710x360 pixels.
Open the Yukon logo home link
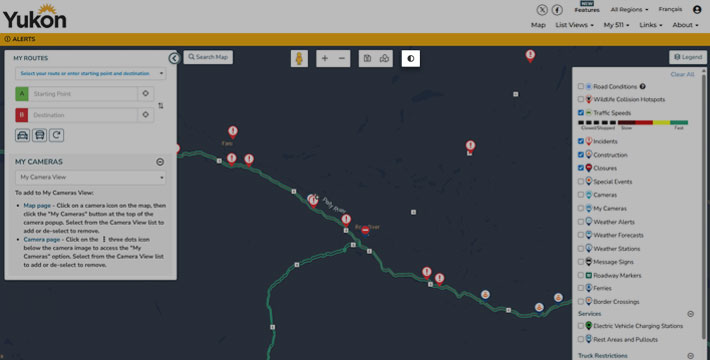[35, 16]
